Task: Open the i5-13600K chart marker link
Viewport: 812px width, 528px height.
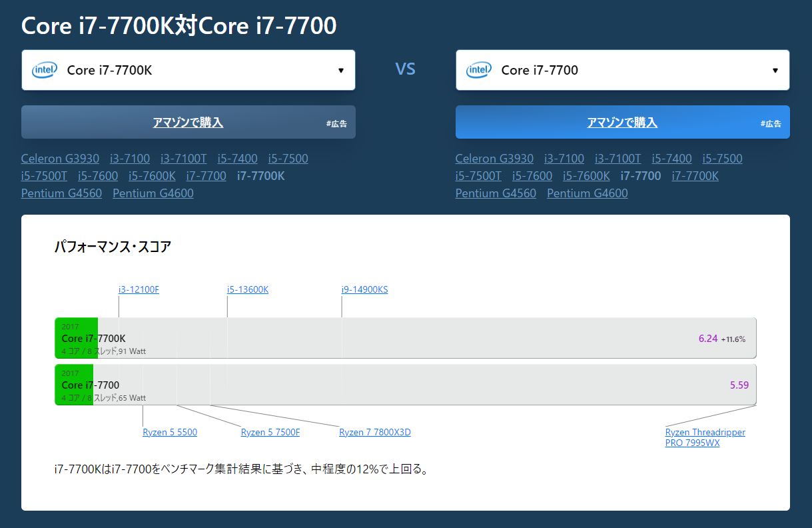Action: [248, 290]
